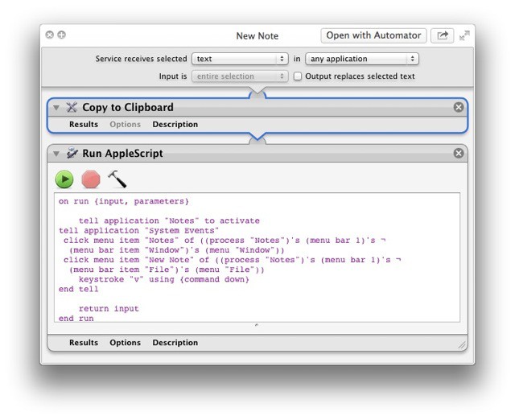Remove the Copy to Clipboard action
This screenshot has width=515, height=420.
coord(459,107)
